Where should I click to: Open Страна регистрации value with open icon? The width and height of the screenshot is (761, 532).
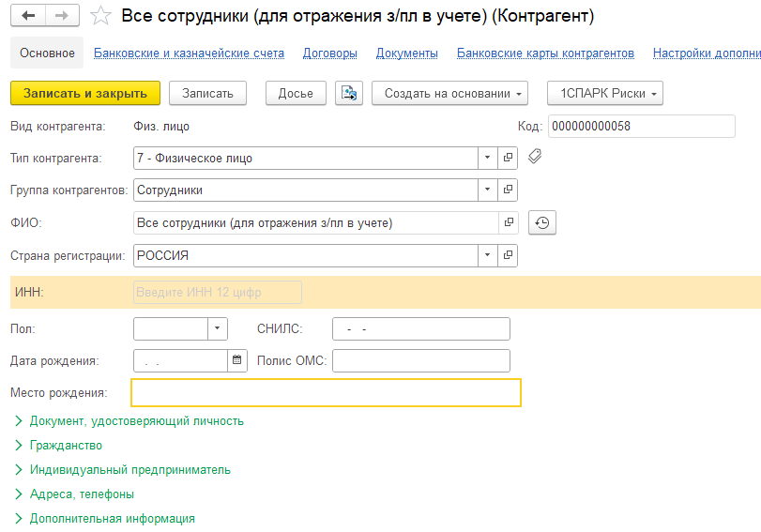coord(508,255)
